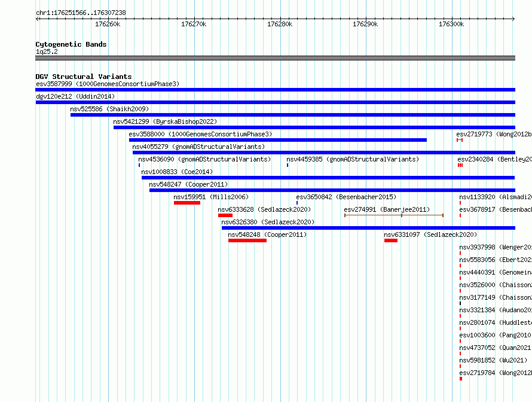Click the blue bar under esv3587999
This screenshot has height=402, width=532.
(275, 90)
